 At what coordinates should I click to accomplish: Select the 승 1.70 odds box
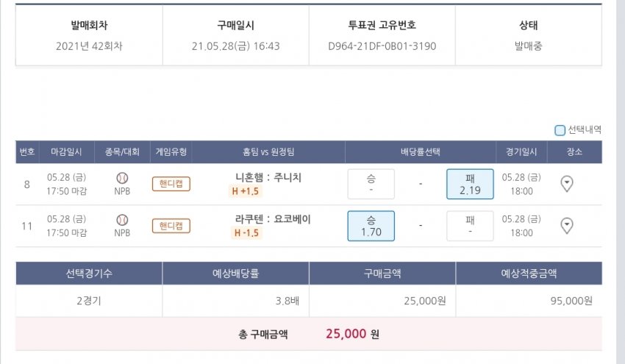point(371,226)
